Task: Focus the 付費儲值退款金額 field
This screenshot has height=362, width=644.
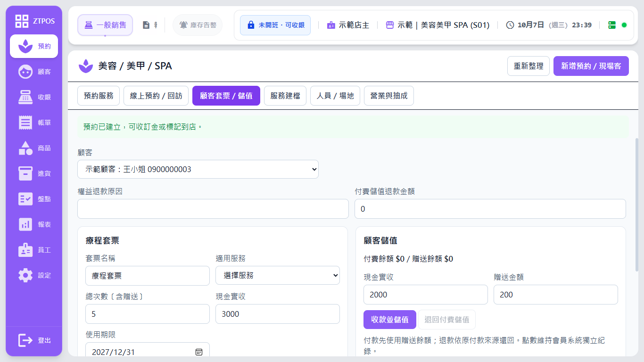Action: (490, 209)
